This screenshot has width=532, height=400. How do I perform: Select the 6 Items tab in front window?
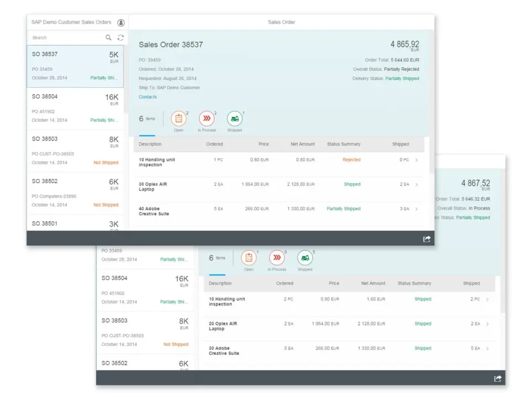click(147, 119)
